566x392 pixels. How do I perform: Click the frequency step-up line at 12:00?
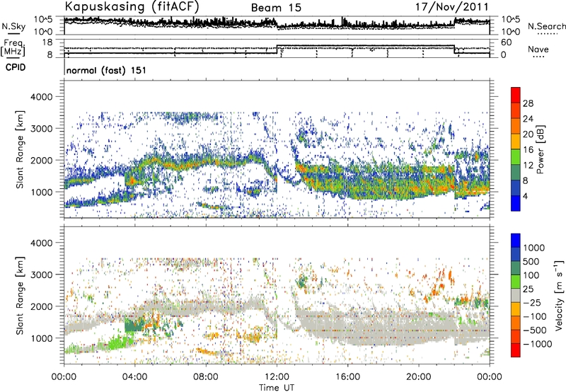[277, 49]
